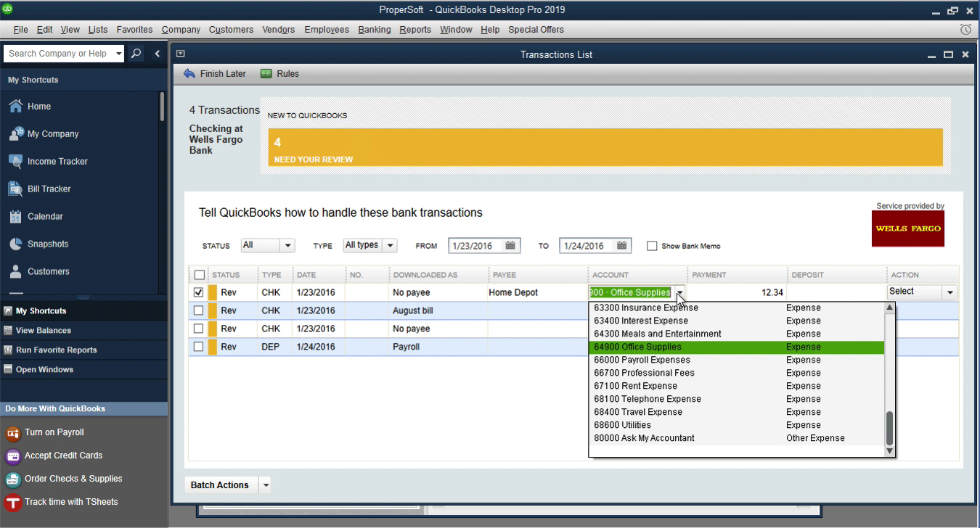This screenshot has height=528, width=980.
Task: Click the reminders clock icon in the menu bar
Action: (x=965, y=30)
